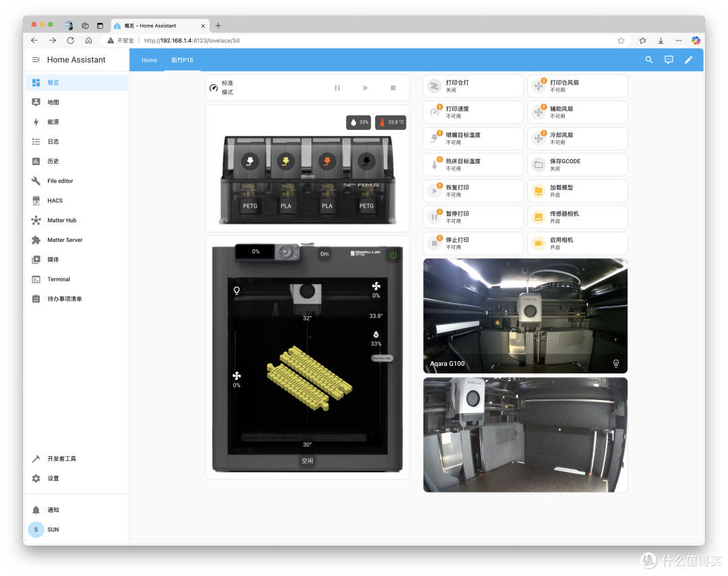
Task: Open the 能源 energy page
Action: [x=77, y=122]
